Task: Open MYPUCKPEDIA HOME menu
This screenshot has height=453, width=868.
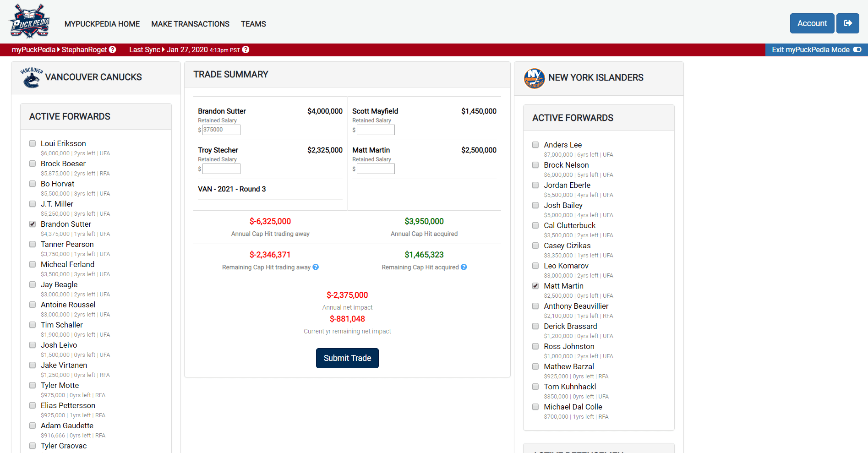Action: [102, 24]
